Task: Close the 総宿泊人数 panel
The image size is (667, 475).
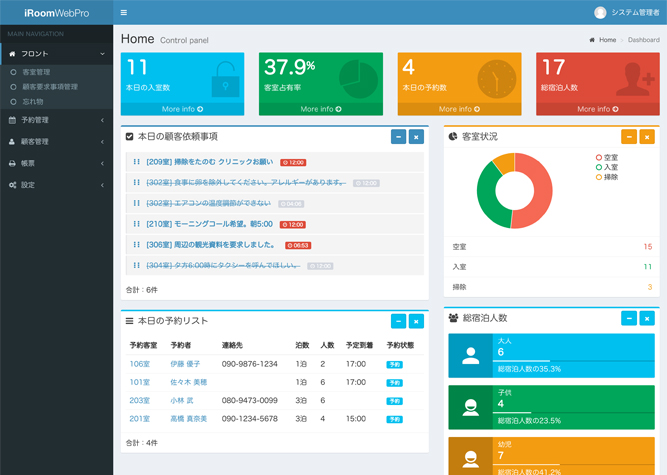Action: tap(647, 318)
